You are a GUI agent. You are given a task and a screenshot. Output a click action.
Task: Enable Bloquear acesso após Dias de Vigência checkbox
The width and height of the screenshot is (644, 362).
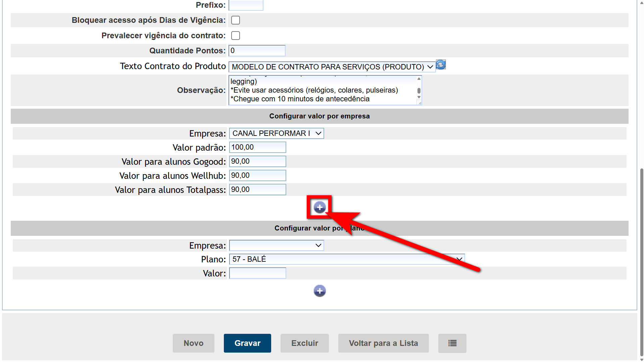coord(236,20)
